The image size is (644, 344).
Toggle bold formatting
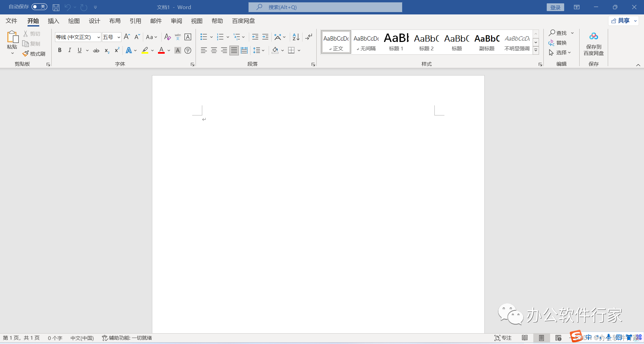tap(60, 50)
